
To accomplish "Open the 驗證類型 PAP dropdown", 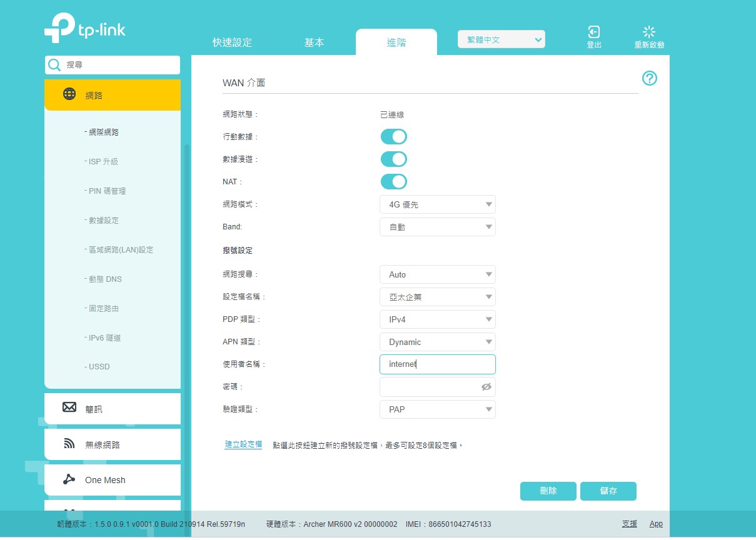I will point(438,409).
